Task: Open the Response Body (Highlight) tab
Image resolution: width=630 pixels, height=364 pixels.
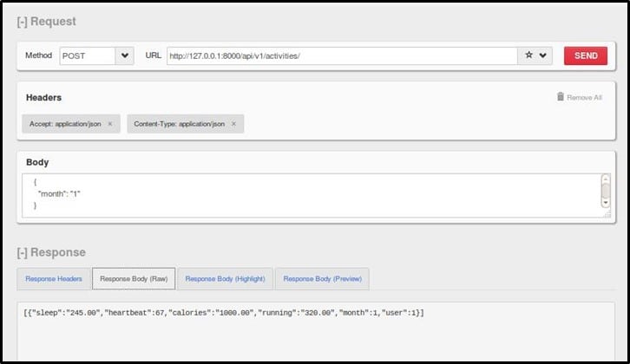Action: click(225, 279)
